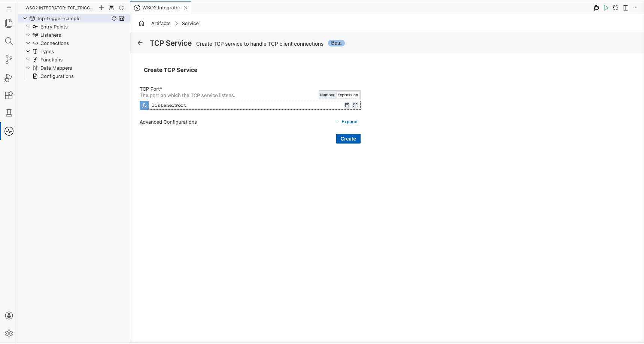The width and height of the screenshot is (644, 344).
Task: Split the editor layout
Action: click(x=626, y=8)
